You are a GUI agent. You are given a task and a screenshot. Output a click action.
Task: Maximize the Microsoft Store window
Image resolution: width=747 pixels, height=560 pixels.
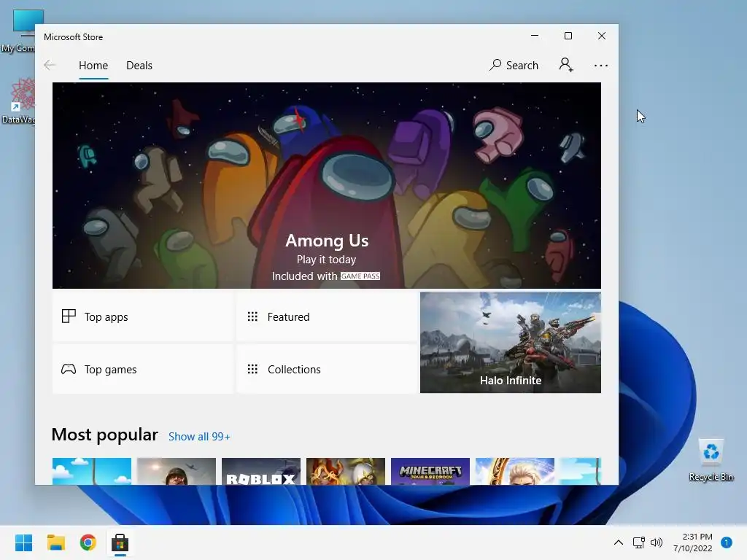coord(568,36)
